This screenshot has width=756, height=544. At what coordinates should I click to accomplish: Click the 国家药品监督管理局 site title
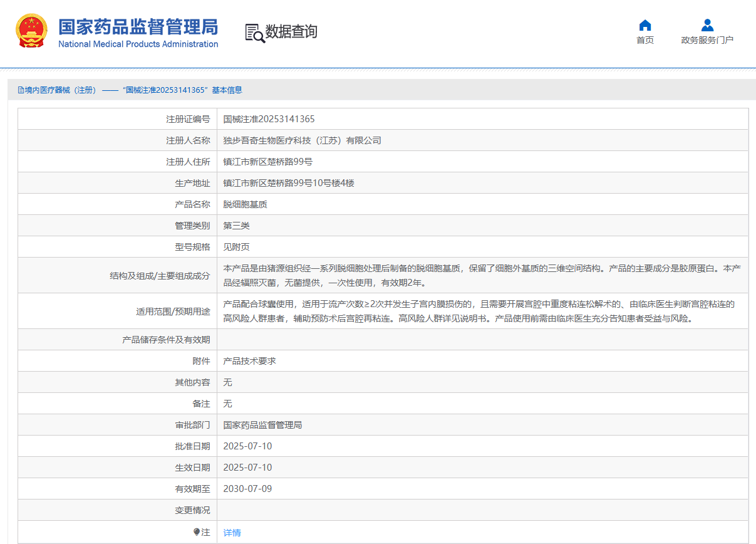138,27
